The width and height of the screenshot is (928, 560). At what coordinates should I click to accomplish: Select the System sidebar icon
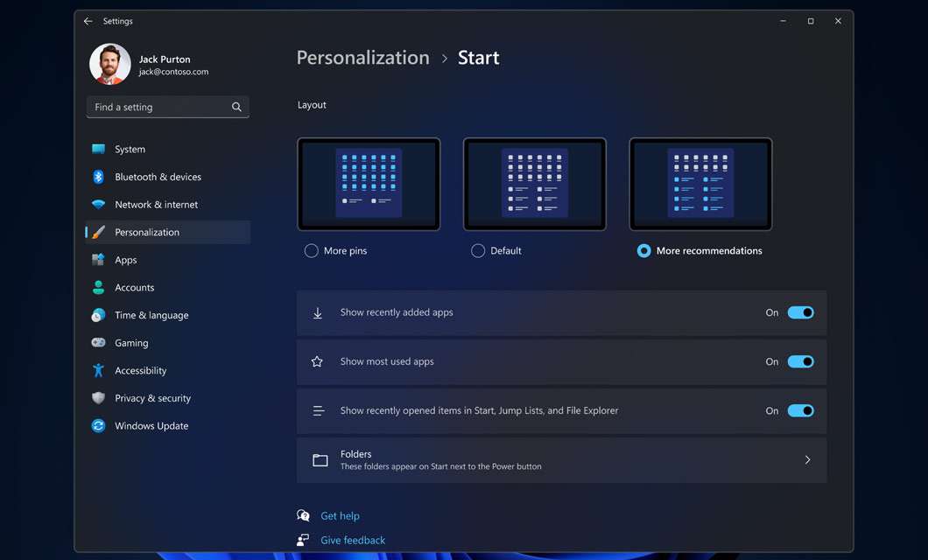click(99, 149)
